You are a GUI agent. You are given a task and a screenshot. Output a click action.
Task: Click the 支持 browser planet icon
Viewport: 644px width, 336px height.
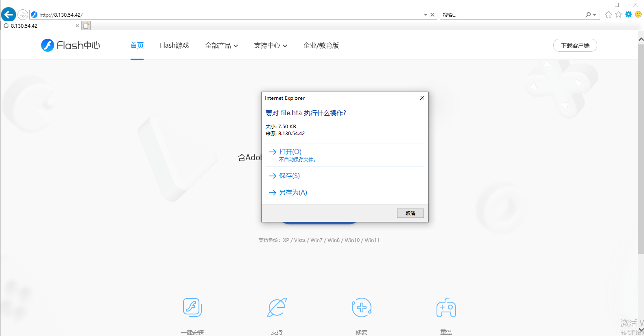pyautogui.click(x=277, y=307)
